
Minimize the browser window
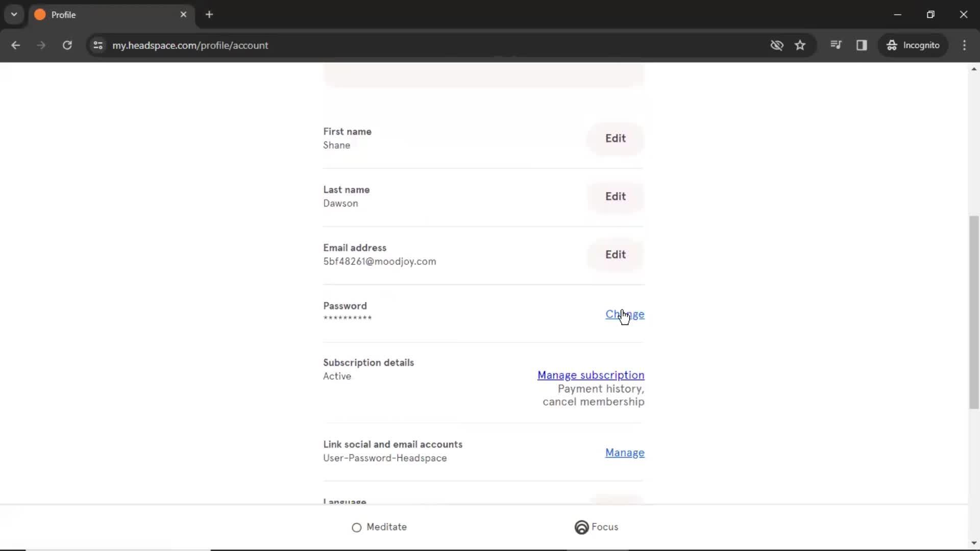pos(897,14)
